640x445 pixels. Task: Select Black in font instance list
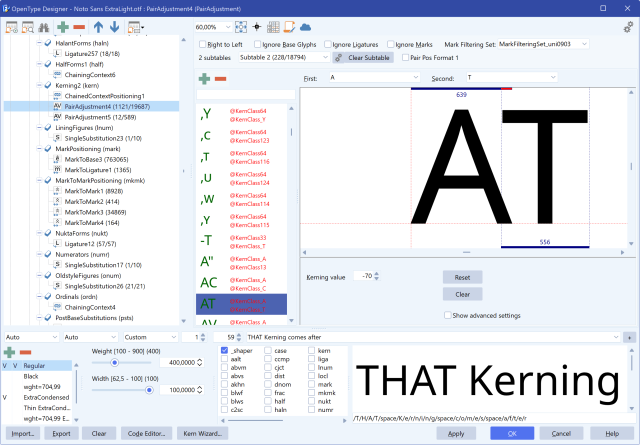(x=31, y=376)
